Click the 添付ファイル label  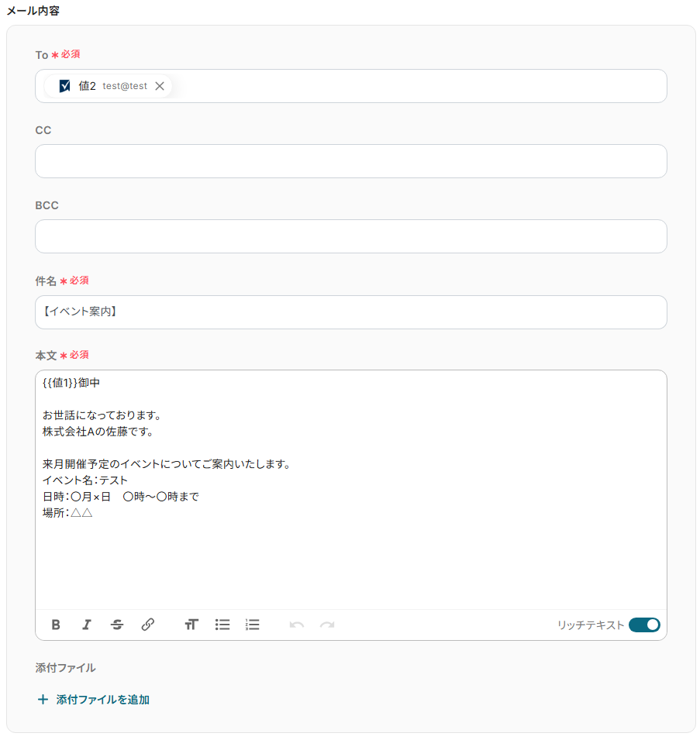66,668
